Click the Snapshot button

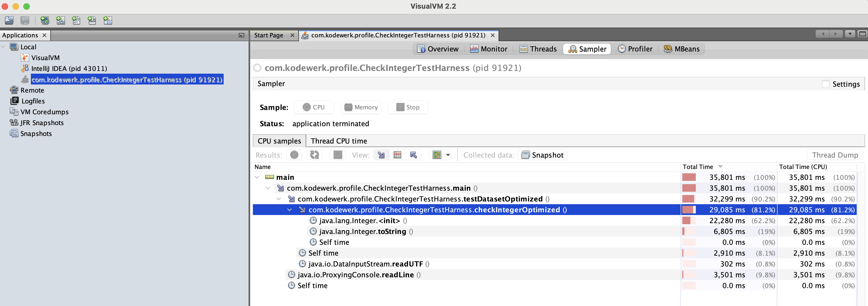pyautogui.click(x=543, y=155)
